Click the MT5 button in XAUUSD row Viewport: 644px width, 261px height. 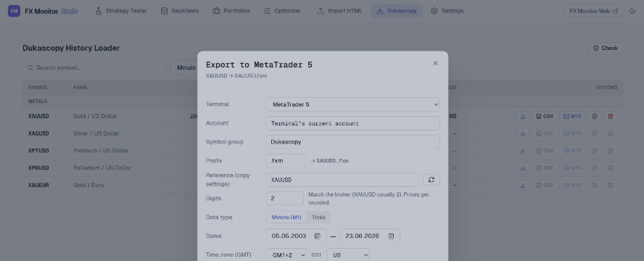pos(572,116)
